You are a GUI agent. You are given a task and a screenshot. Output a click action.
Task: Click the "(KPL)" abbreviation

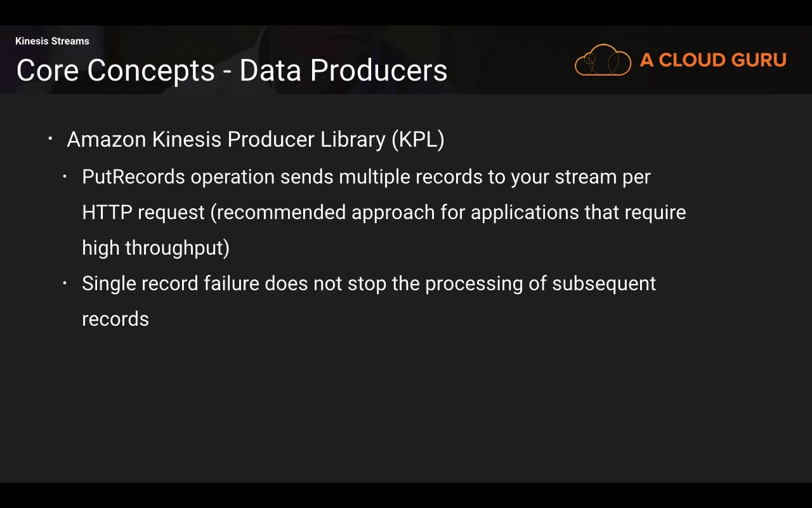(x=417, y=140)
